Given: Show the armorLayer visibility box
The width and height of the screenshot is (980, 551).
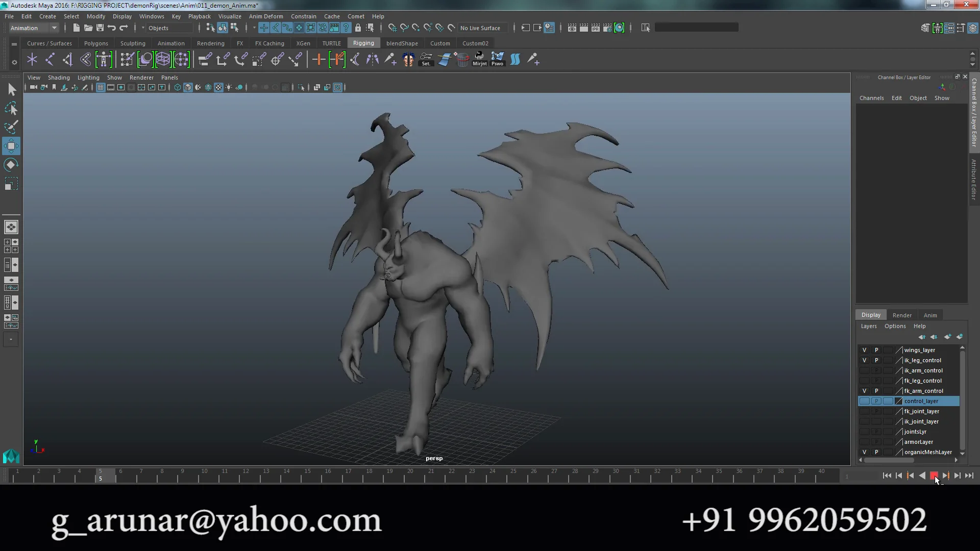Looking at the screenshot, I should pos(864,442).
